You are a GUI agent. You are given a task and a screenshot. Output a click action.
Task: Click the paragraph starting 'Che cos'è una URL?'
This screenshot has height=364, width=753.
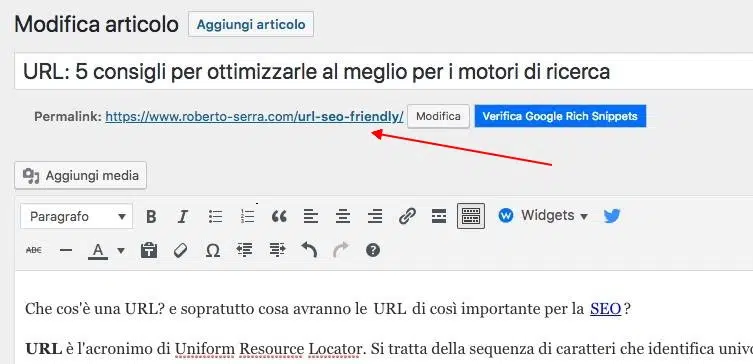(x=328, y=309)
